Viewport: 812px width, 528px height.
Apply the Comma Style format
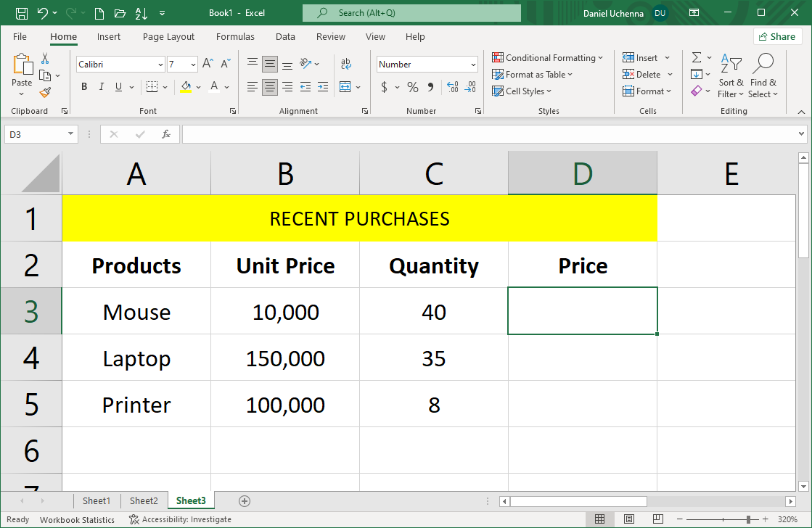431,86
